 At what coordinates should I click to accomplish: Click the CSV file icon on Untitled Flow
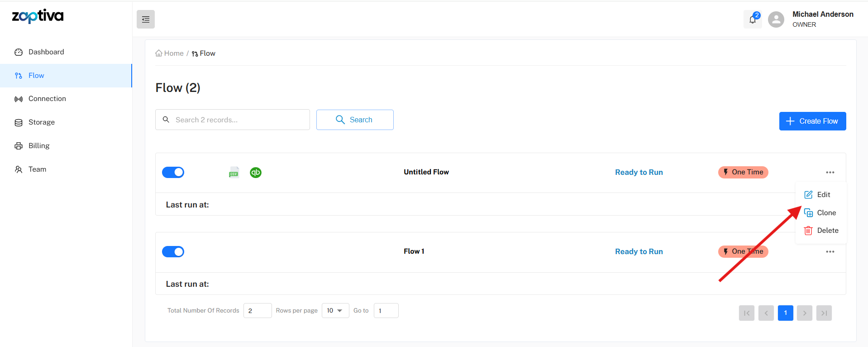pos(234,173)
